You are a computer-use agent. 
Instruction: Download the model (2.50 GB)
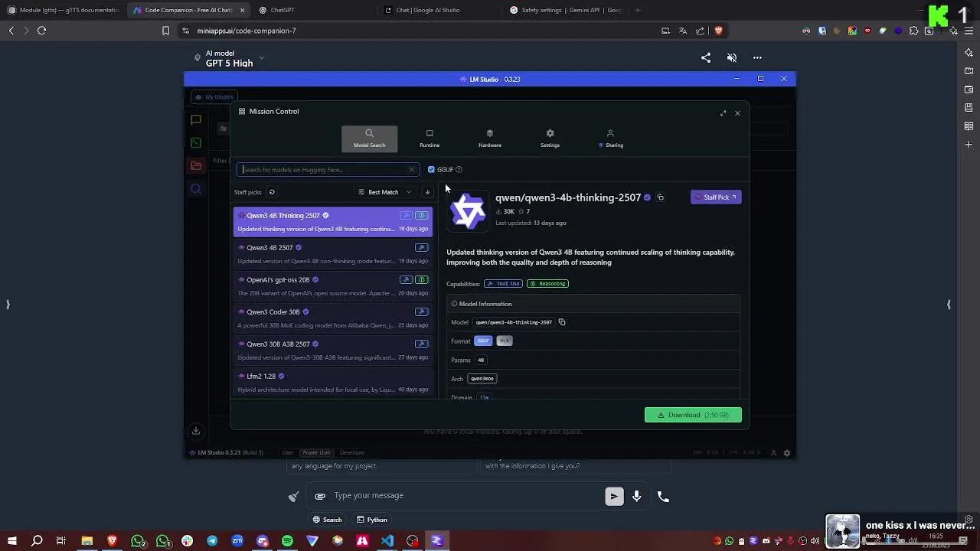pos(693,415)
